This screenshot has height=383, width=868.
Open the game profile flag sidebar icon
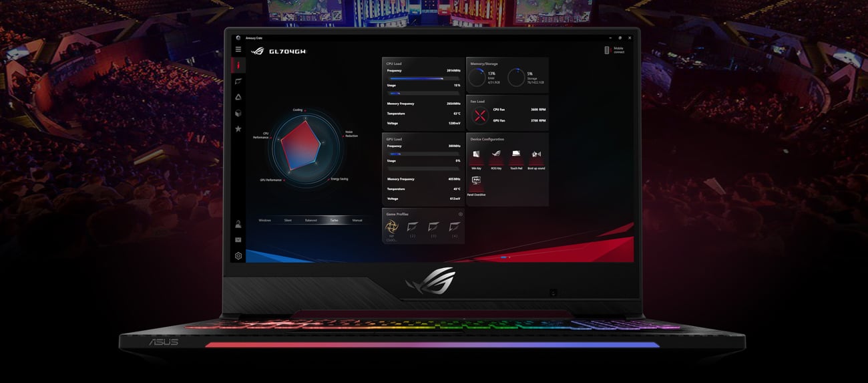tap(238, 82)
